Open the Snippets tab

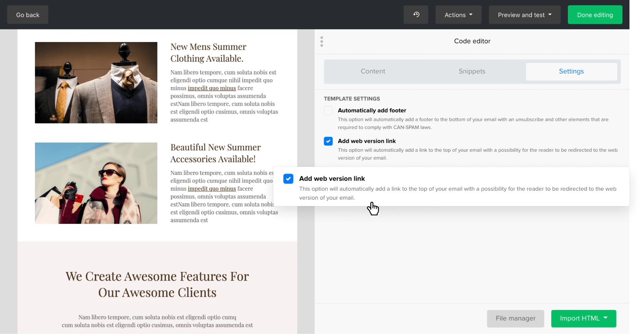(472, 71)
